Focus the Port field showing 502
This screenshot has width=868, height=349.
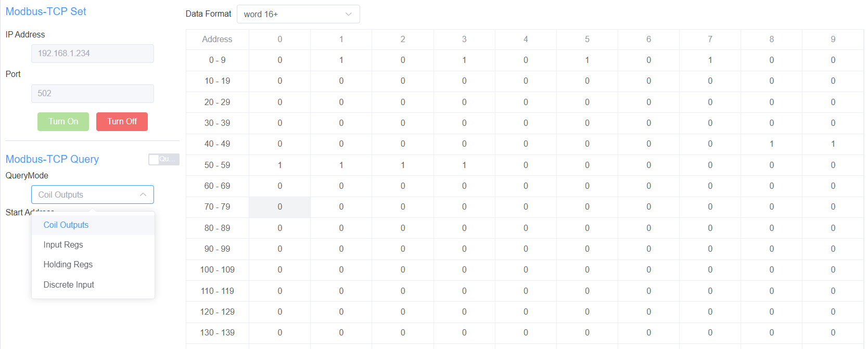point(92,94)
